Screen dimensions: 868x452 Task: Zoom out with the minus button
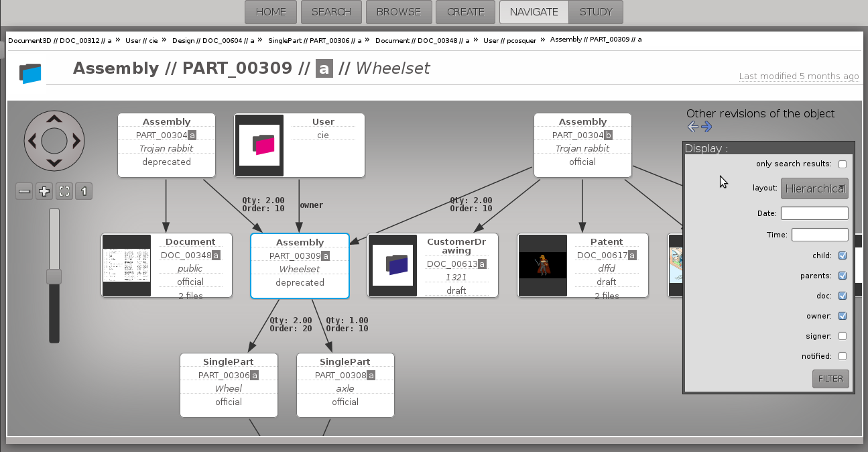[25, 192]
